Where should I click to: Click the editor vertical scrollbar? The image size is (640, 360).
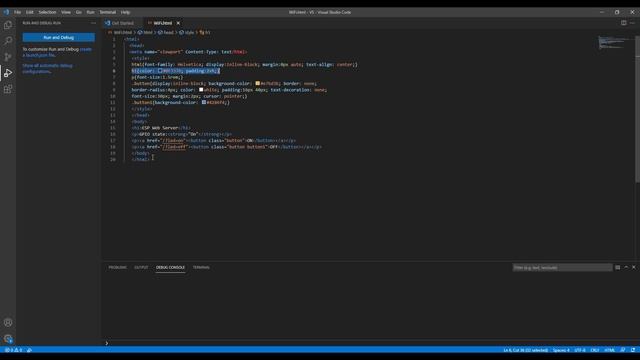(638, 110)
